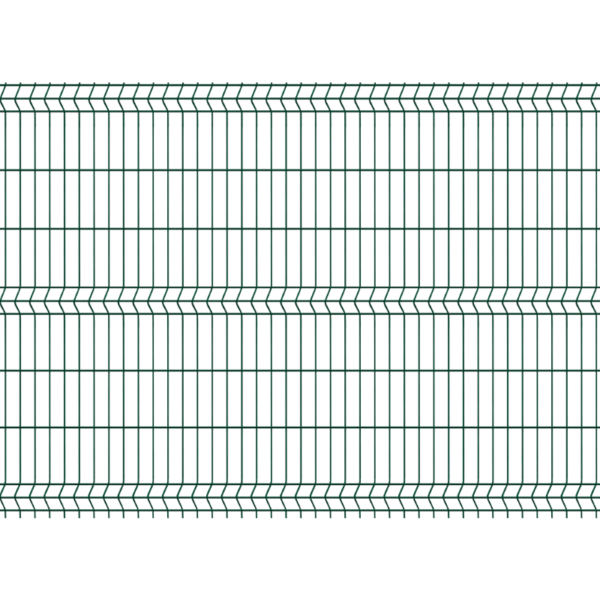Click the fence panel's top-right corner
This screenshot has height=600, width=600.
597,83
